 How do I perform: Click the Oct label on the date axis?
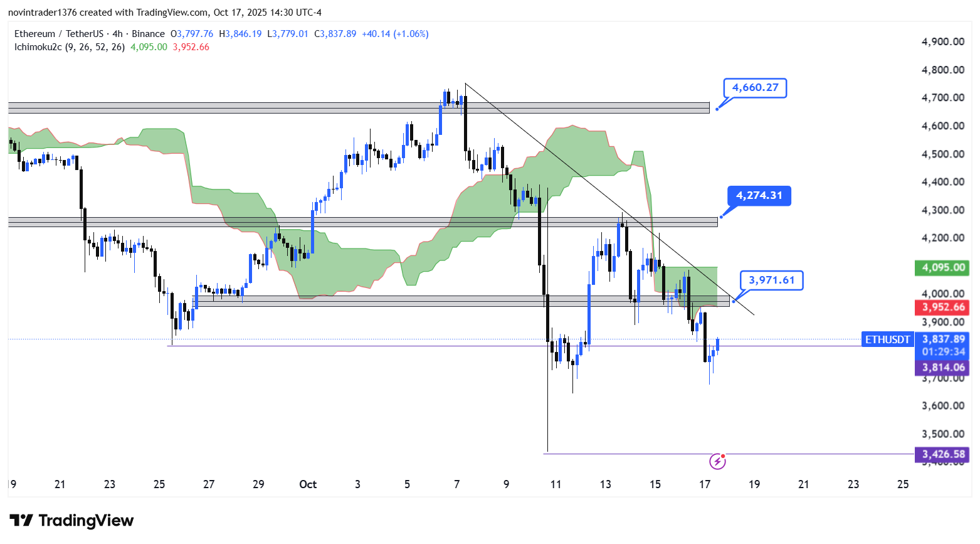(308, 484)
